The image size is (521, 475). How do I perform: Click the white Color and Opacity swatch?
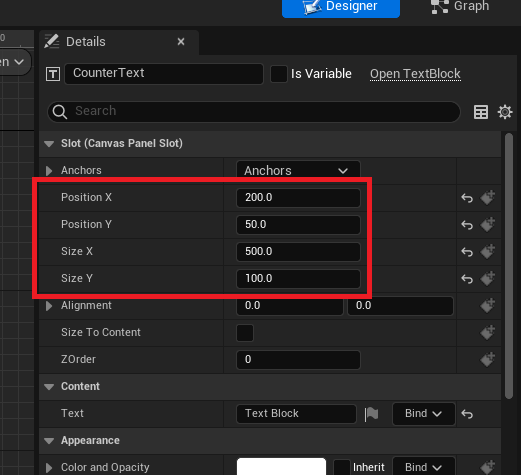point(281,467)
